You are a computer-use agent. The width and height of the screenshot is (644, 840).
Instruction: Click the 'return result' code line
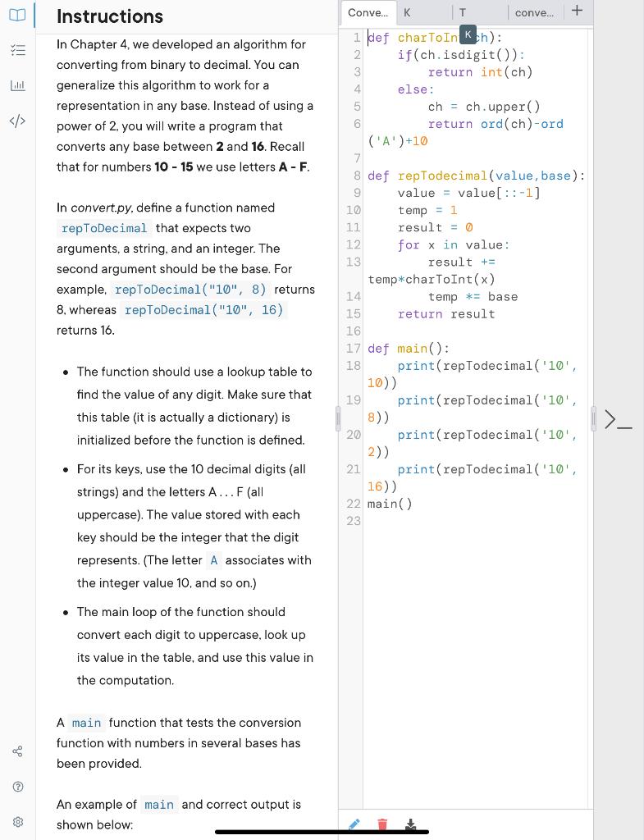(x=445, y=314)
